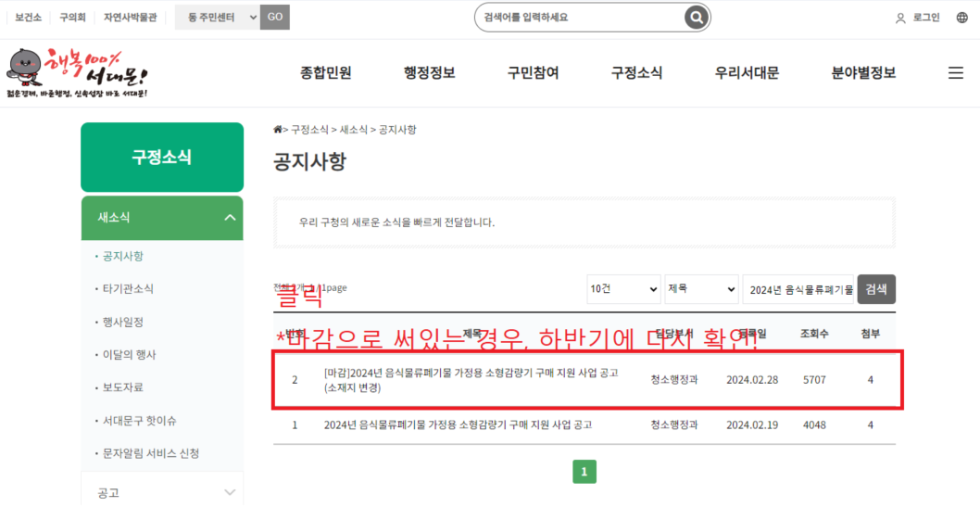Open the 우리서대문 menu
The width and height of the screenshot is (980, 507).
click(747, 73)
